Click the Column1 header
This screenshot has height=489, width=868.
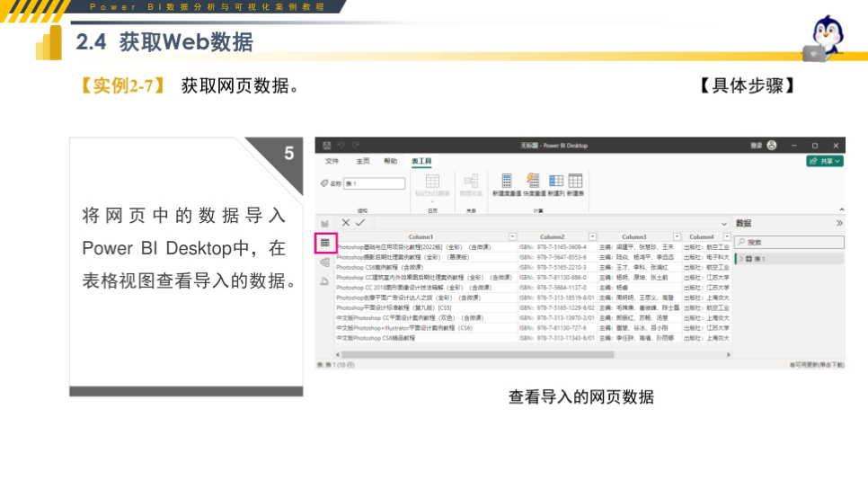pyautogui.click(x=421, y=237)
